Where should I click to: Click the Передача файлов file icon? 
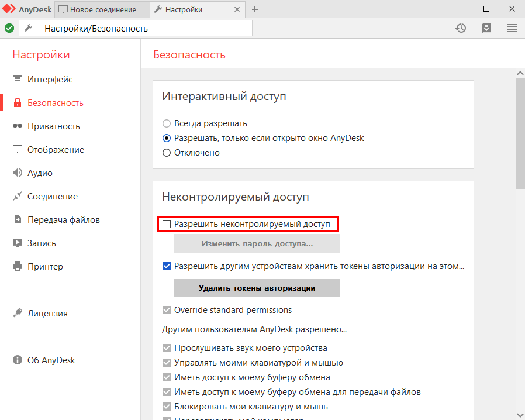(18, 220)
